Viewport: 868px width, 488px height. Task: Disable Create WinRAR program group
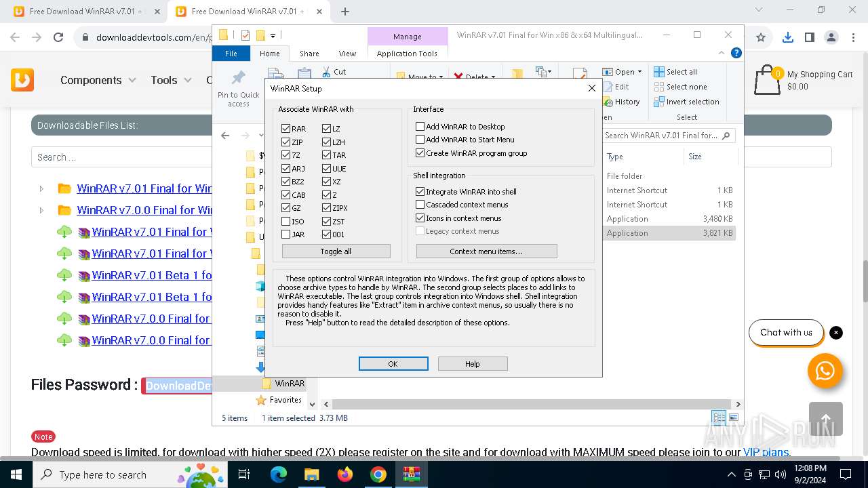point(420,153)
